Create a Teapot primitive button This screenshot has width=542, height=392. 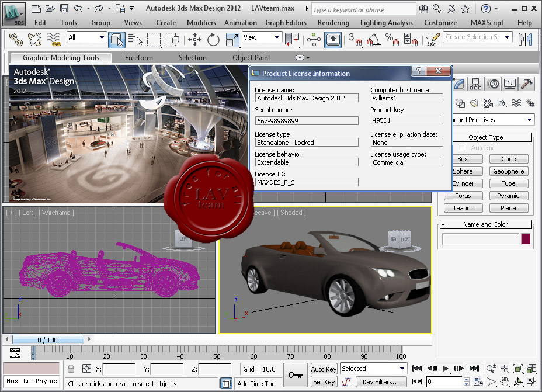[463, 208]
